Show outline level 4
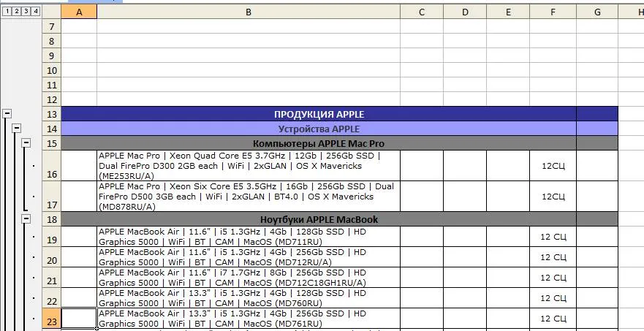The width and height of the screenshot is (644, 331). tap(36, 12)
